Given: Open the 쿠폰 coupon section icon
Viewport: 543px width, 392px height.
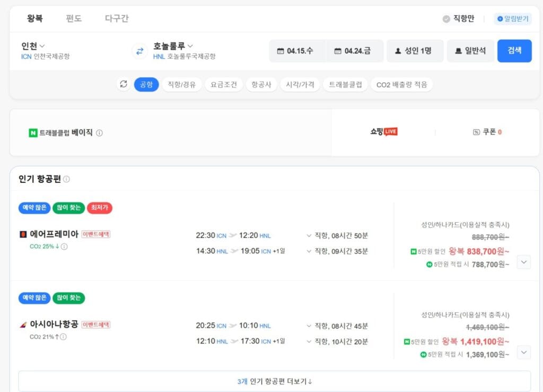Looking at the screenshot, I should pos(477,132).
